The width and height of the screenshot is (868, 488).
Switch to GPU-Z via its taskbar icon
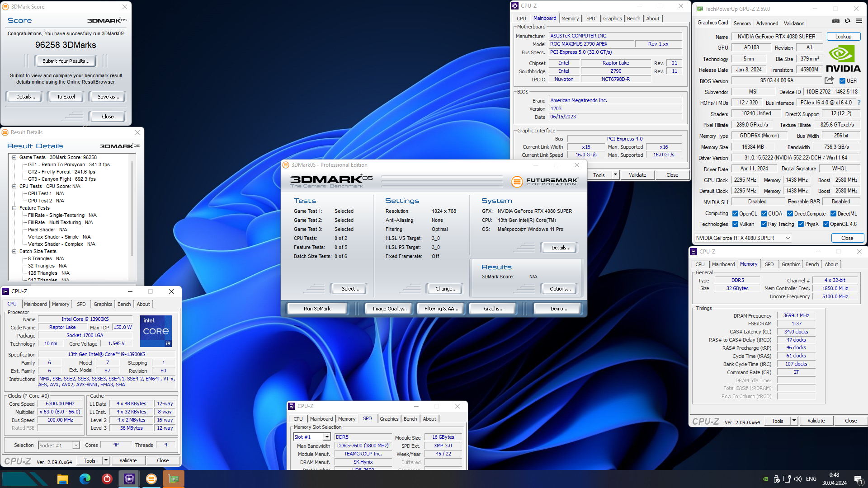(174, 479)
